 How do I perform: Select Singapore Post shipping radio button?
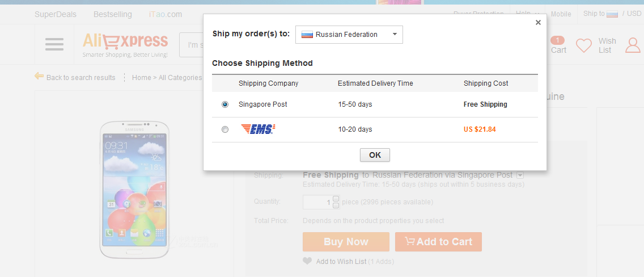(x=224, y=104)
